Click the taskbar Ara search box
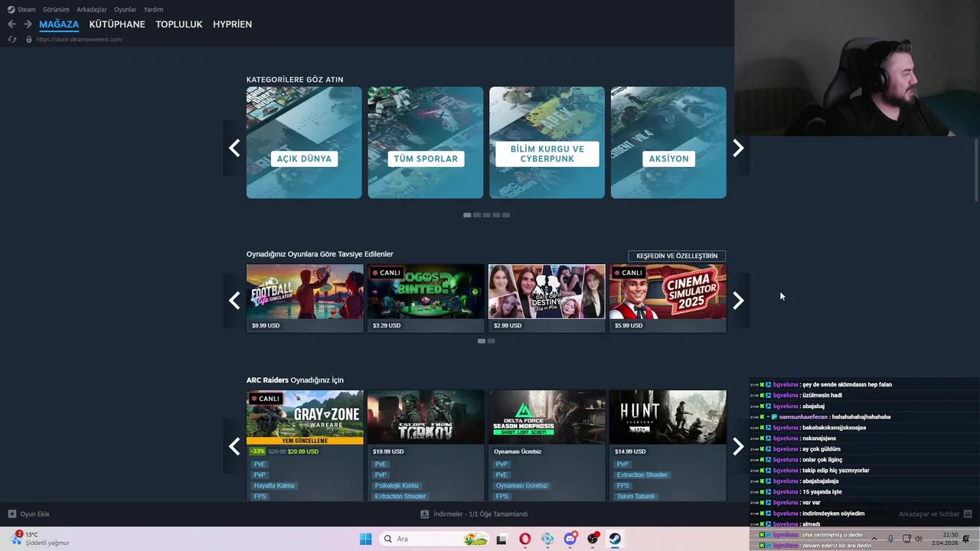The image size is (980, 551). 435,539
